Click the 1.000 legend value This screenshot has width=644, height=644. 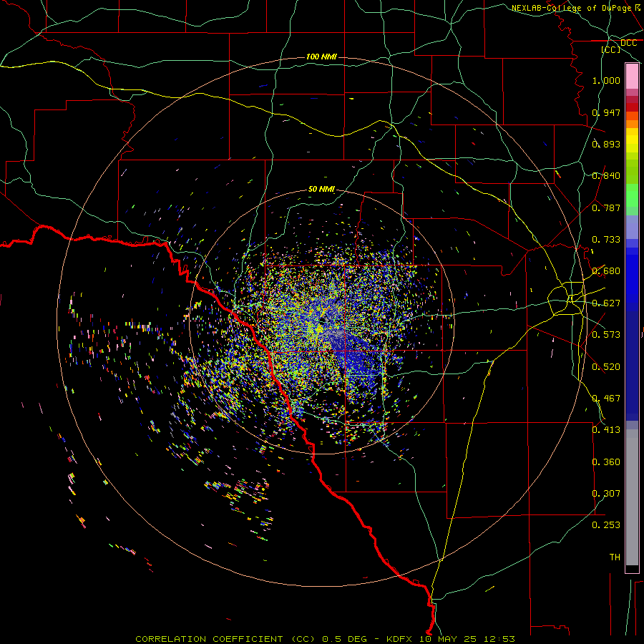point(606,80)
